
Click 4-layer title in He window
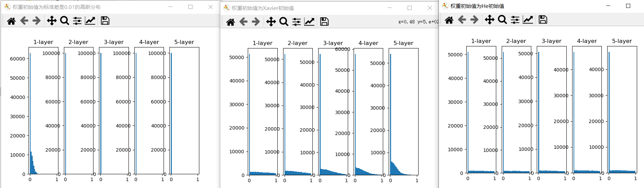tap(587, 41)
